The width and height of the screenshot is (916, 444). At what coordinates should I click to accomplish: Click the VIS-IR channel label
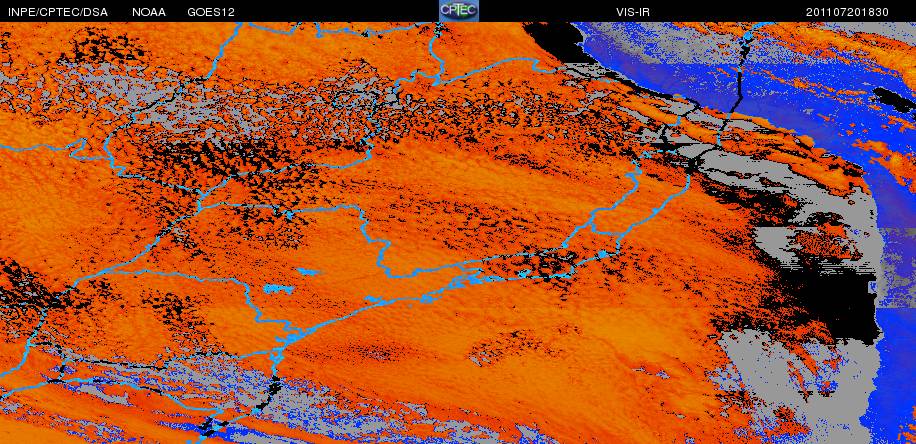point(633,12)
